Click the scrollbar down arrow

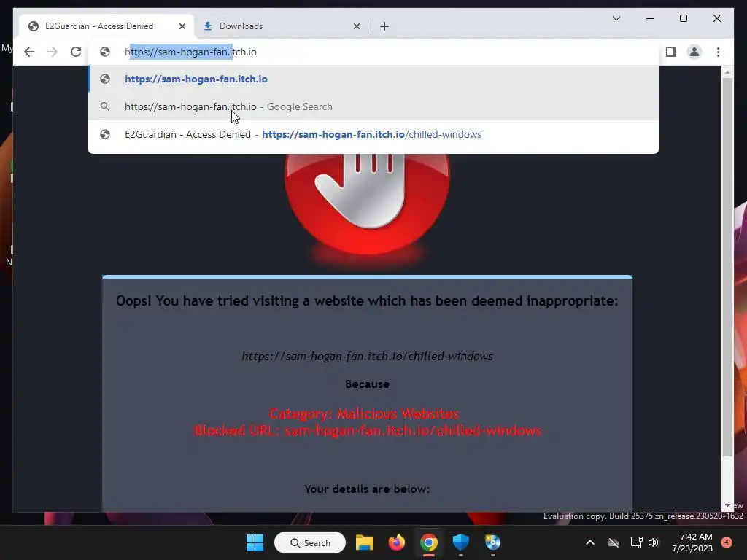[x=727, y=505]
